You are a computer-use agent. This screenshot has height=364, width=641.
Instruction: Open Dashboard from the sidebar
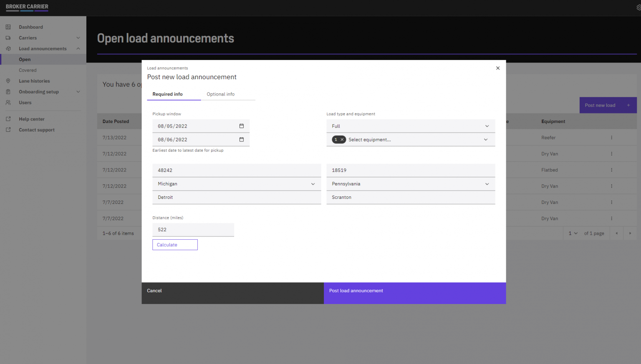click(31, 27)
